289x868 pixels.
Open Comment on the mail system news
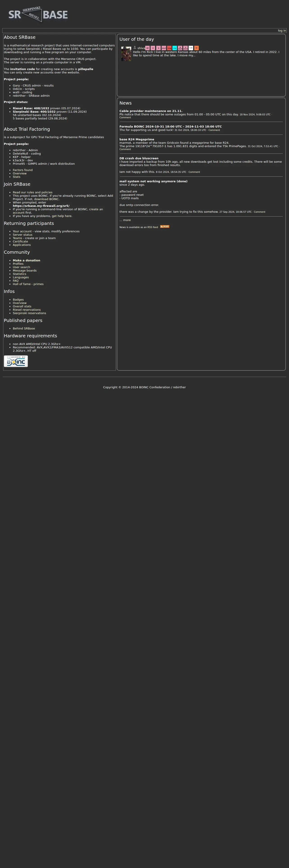pyautogui.click(x=259, y=212)
